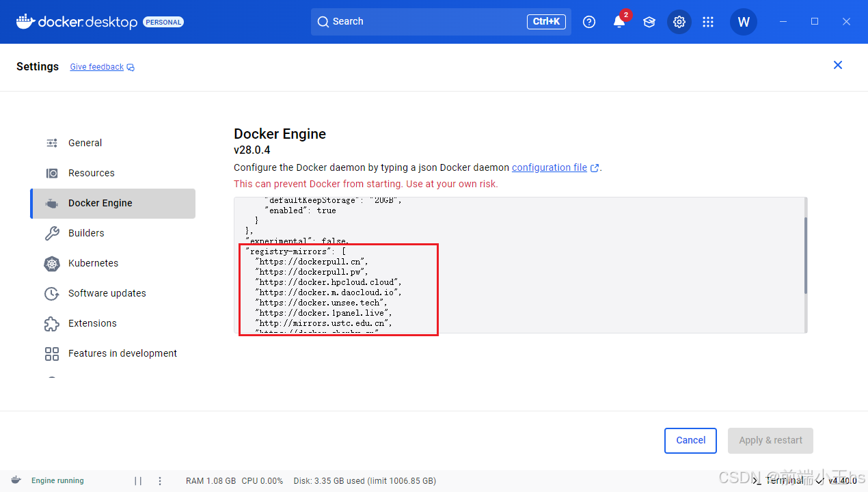Click the Docker Desktop whale logo

point(25,21)
